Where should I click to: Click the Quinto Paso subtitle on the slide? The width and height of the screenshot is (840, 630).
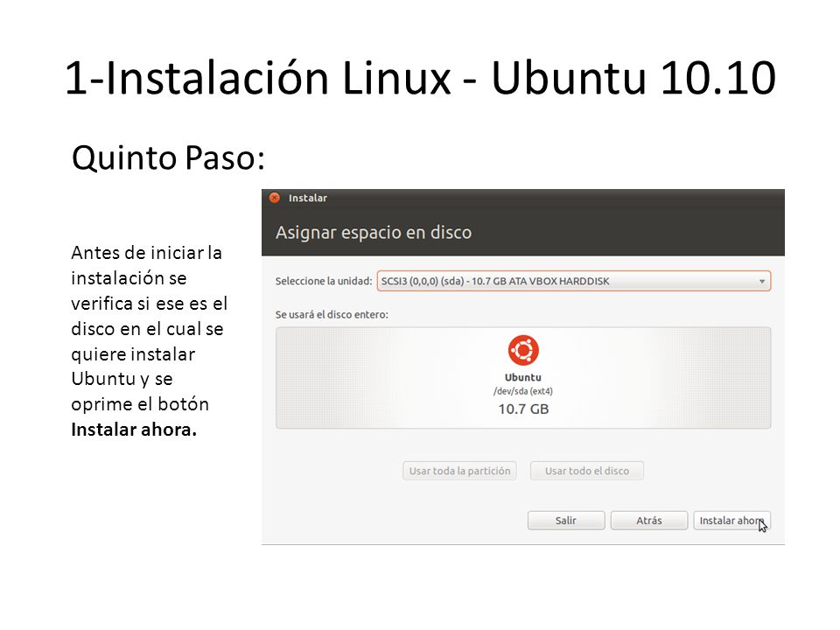click(168, 158)
